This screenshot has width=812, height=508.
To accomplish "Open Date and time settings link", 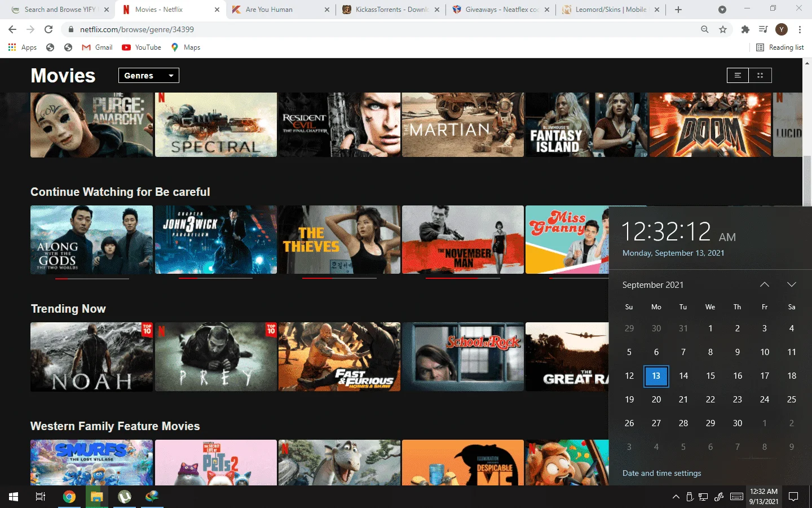I will 662,473.
